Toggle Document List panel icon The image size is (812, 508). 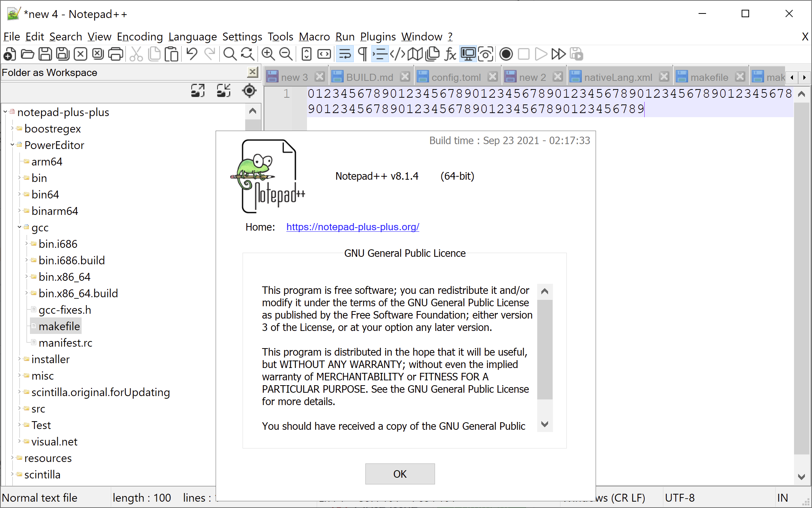click(433, 54)
